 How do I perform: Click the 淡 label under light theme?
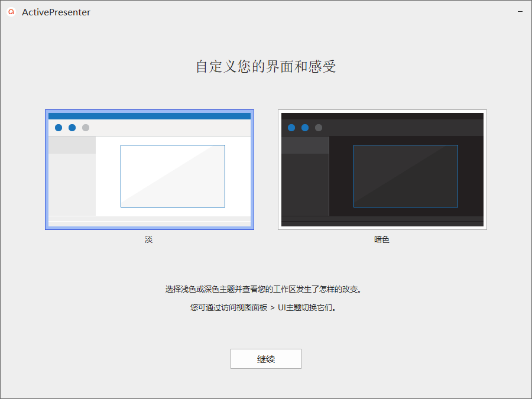pos(148,239)
